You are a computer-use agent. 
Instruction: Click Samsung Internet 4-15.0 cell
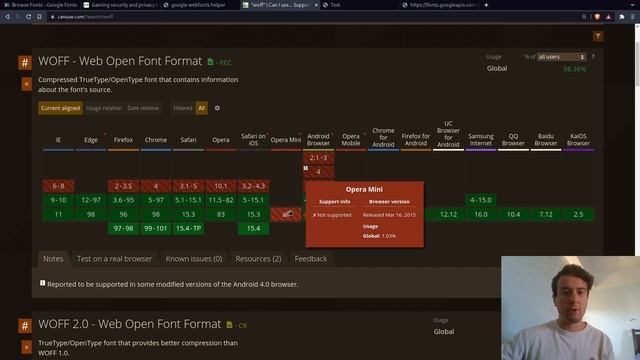point(481,200)
